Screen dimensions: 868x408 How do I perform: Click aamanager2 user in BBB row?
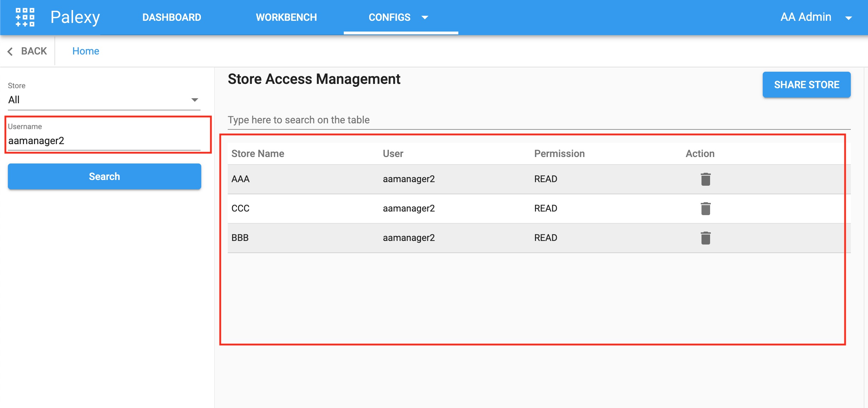409,238
